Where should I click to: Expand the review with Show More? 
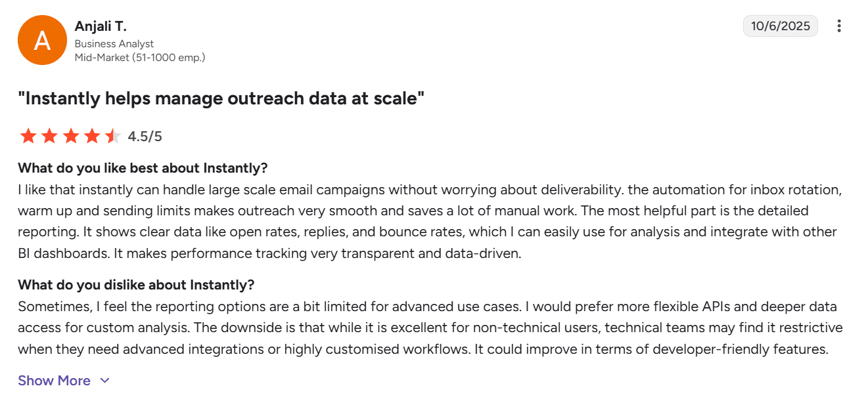coord(55,381)
